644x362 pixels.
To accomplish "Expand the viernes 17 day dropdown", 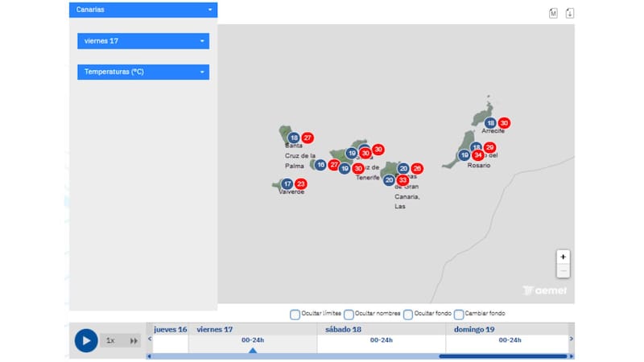I will [x=143, y=40].
